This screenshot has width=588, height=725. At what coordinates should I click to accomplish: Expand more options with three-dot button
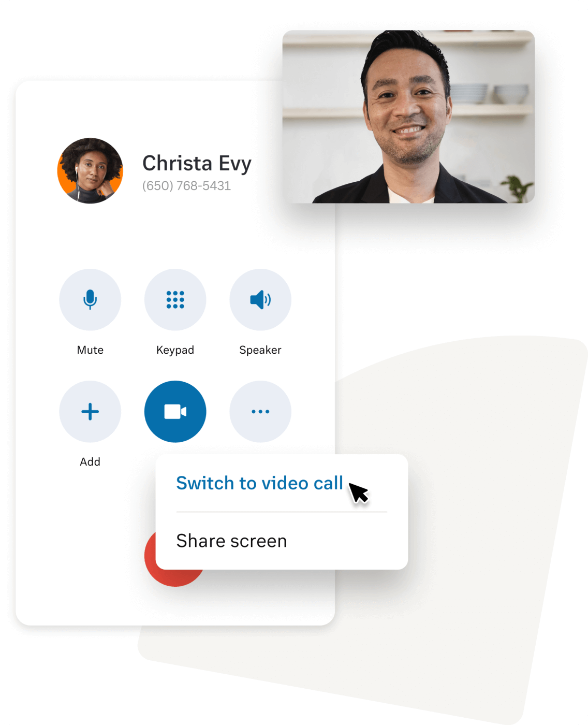[260, 412]
